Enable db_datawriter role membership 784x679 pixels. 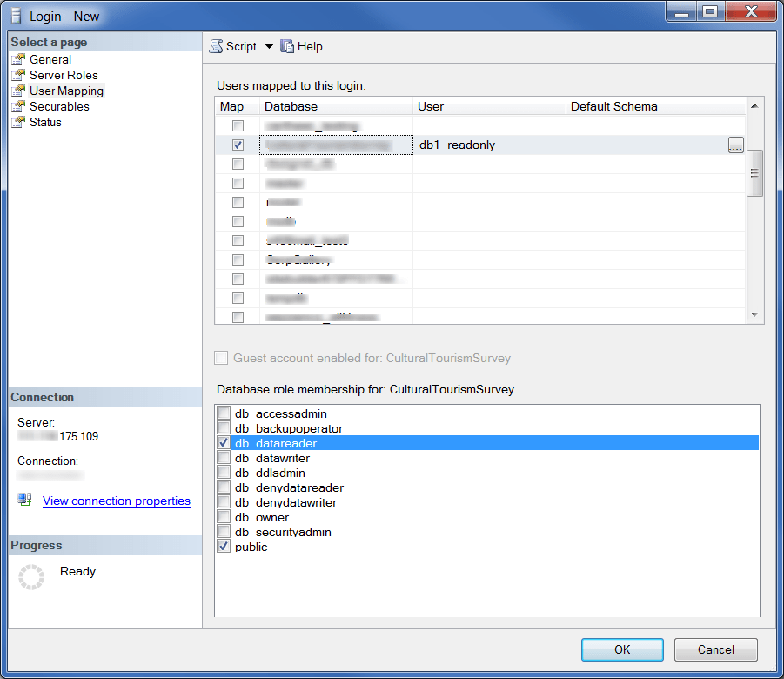(224, 458)
